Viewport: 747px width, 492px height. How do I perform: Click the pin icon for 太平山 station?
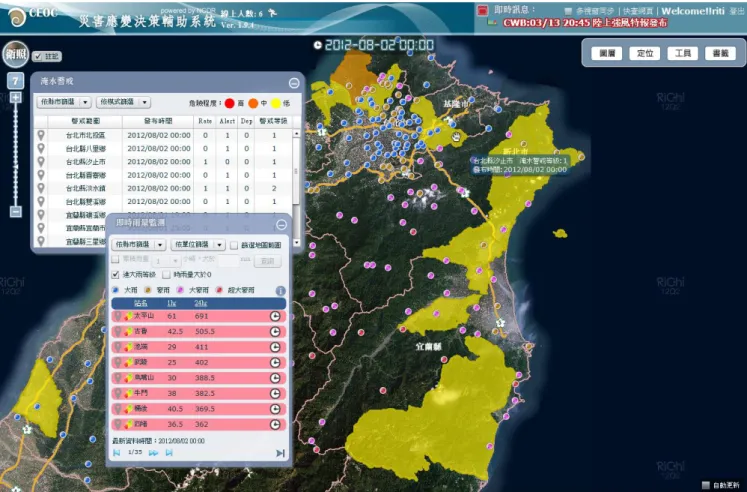point(118,316)
